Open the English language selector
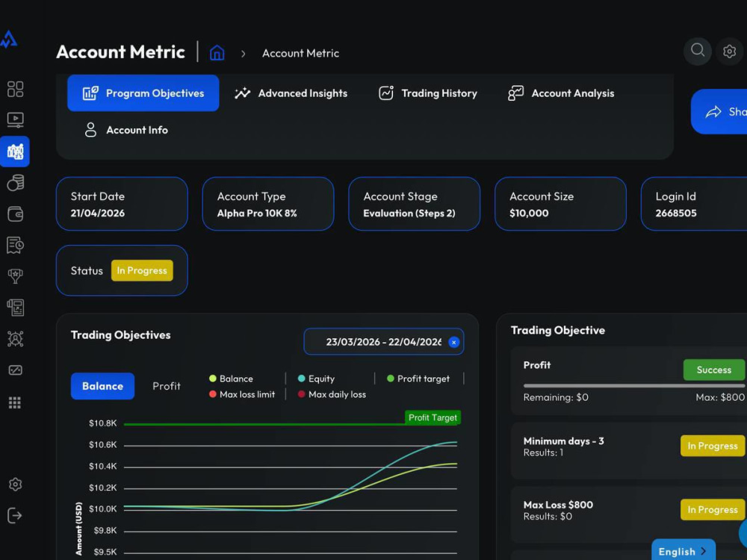Screen dimensions: 747x560 pos(684,551)
